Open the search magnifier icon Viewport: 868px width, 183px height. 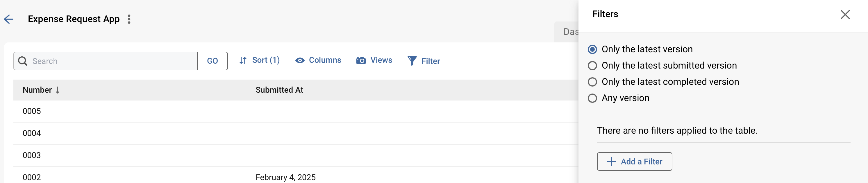22,61
